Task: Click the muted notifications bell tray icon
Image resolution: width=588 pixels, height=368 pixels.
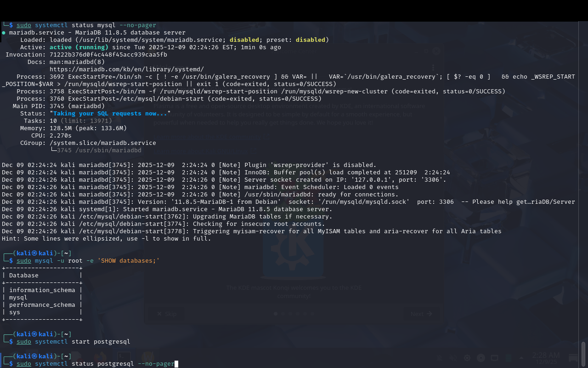Action: [440, 358]
